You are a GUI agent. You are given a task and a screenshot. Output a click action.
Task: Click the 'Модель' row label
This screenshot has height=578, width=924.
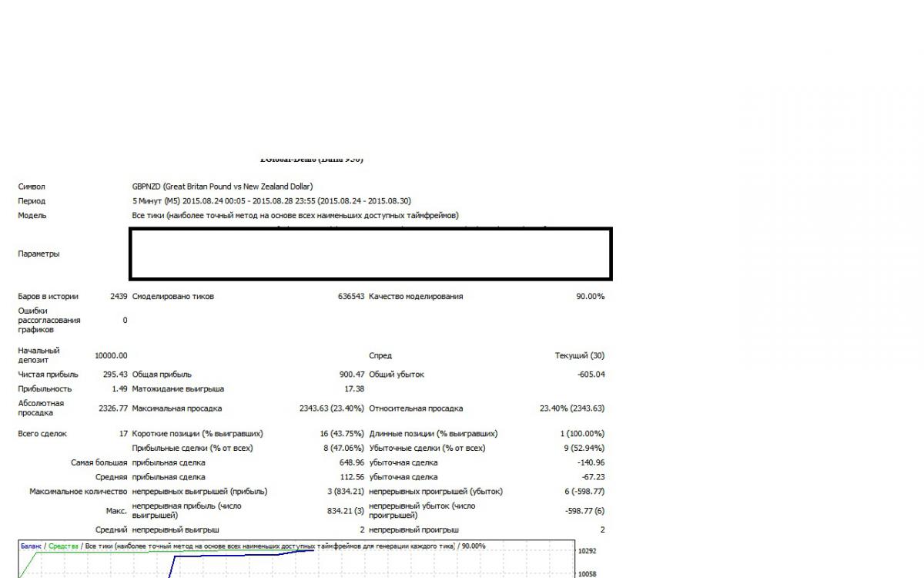pos(32,216)
